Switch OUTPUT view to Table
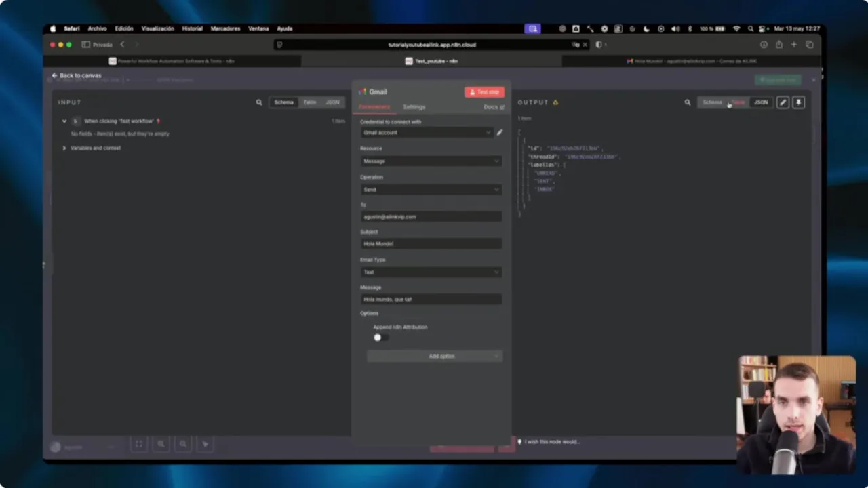 pos(738,102)
